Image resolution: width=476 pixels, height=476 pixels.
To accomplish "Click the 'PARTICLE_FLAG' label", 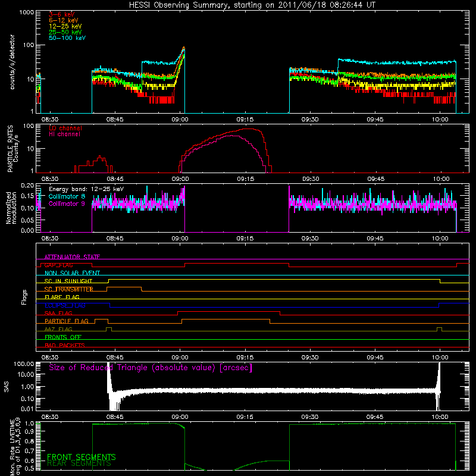I will point(67,321).
